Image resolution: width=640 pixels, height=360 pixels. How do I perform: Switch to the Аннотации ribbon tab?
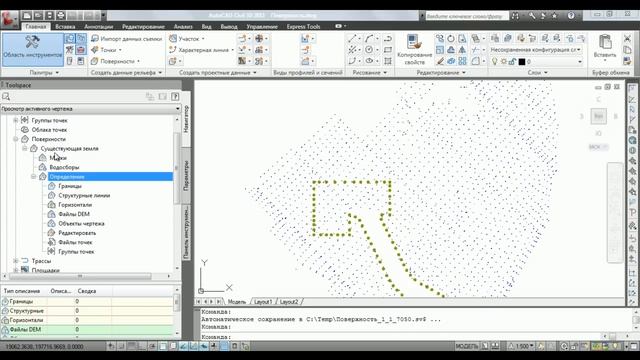click(98, 27)
